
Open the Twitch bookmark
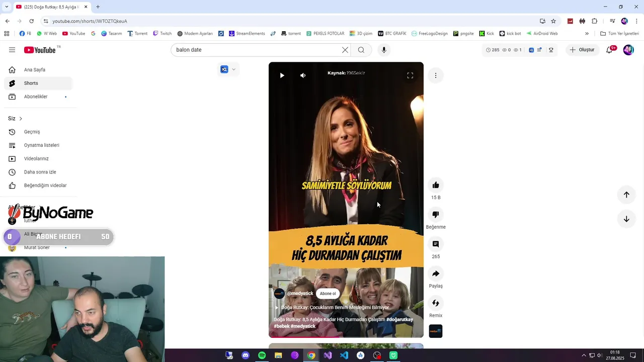tap(162, 34)
